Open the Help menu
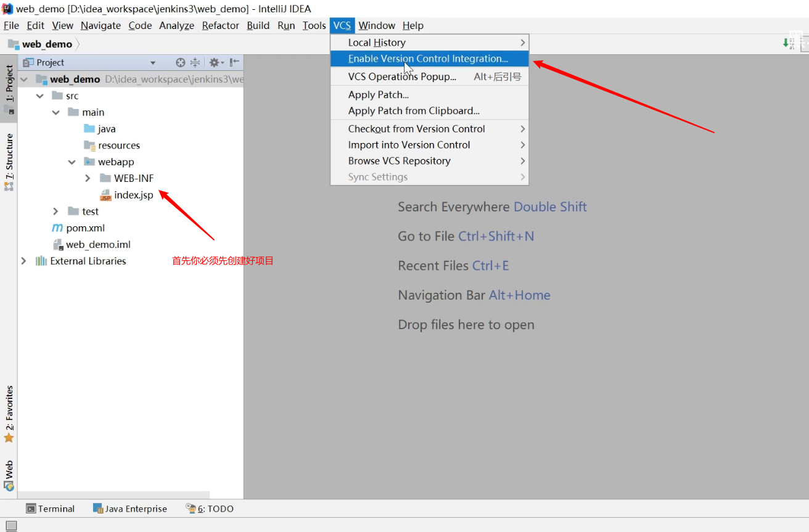 coord(413,25)
